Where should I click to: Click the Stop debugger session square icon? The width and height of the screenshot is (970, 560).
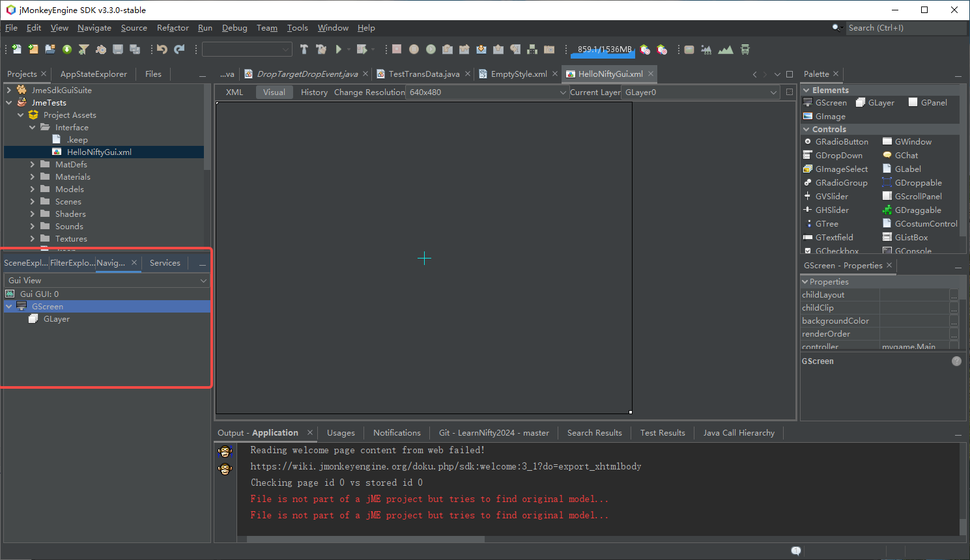(x=397, y=49)
